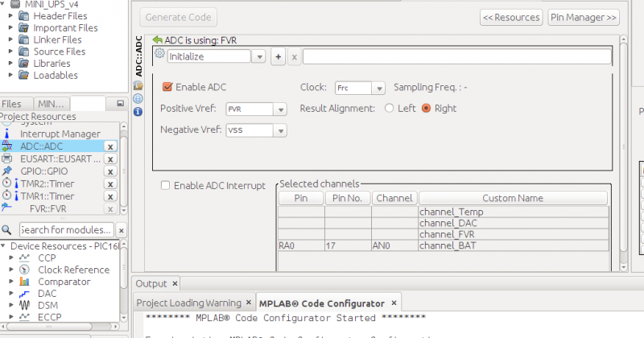
Task: Click the Pin Manager >> button
Action: click(x=584, y=17)
